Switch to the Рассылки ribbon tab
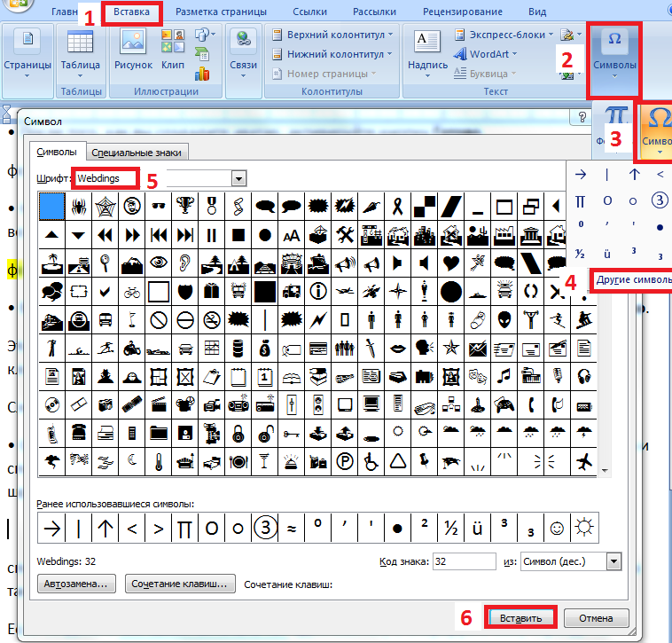Screen dimensions: 672x643 [x=374, y=12]
